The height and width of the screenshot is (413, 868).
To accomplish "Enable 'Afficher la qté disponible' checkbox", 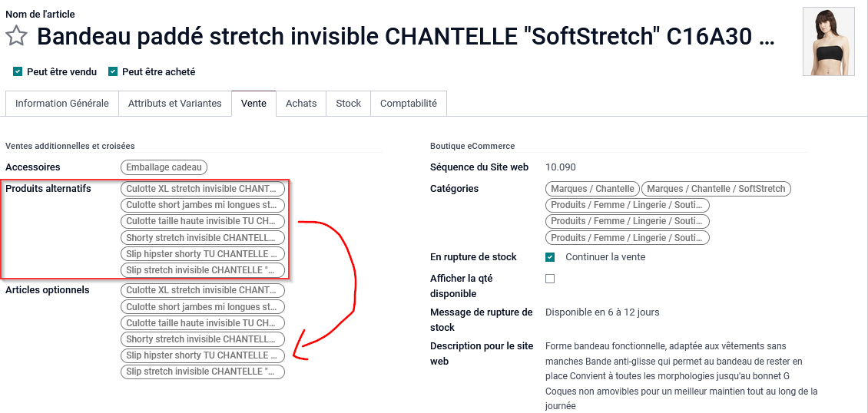I will click(x=550, y=279).
